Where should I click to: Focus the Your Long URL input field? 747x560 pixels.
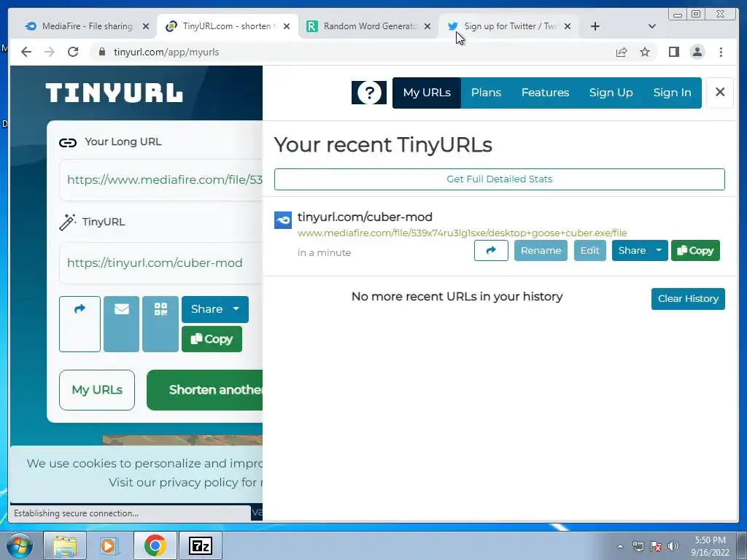161,179
